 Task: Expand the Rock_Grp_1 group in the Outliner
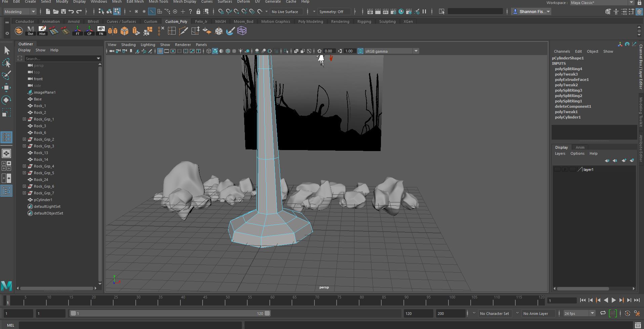pyautogui.click(x=24, y=119)
